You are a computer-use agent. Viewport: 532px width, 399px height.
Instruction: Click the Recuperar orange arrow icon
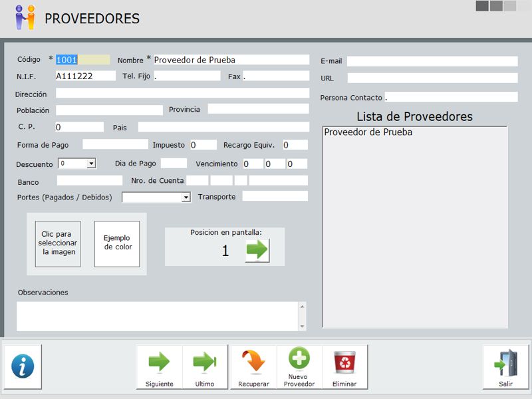(253, 366)
